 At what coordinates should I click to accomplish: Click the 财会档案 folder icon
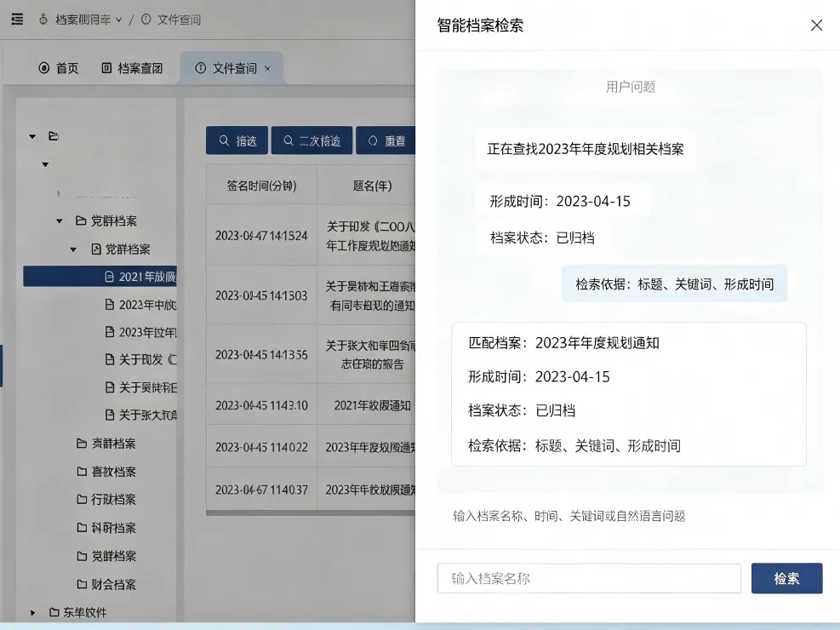click(82, 584)
